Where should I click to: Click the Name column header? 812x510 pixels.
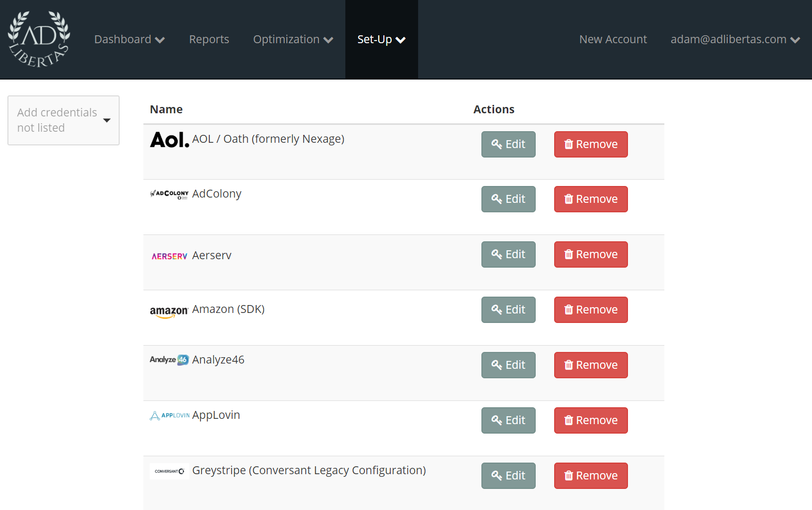pos(166,110)
